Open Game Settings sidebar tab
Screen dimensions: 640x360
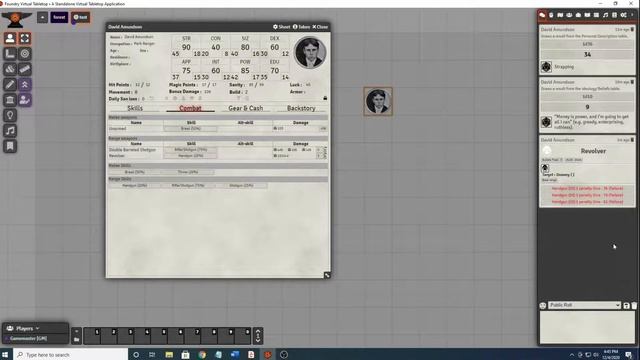coord(624,15)
